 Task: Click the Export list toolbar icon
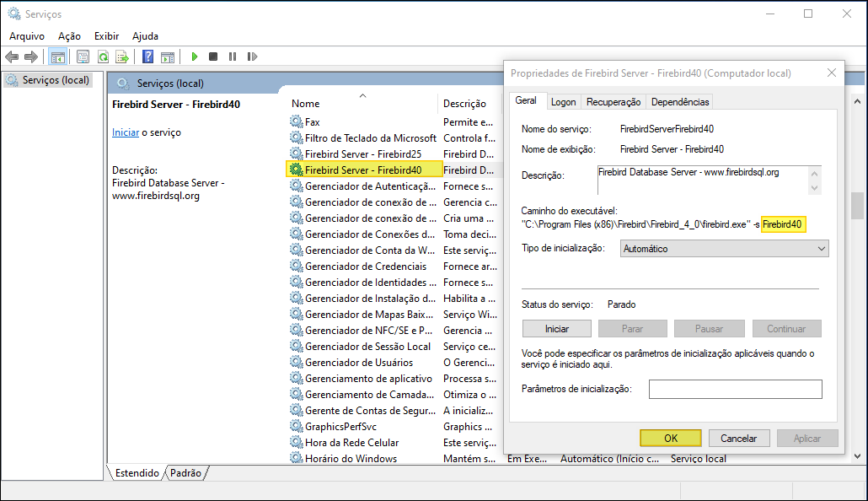122,57
